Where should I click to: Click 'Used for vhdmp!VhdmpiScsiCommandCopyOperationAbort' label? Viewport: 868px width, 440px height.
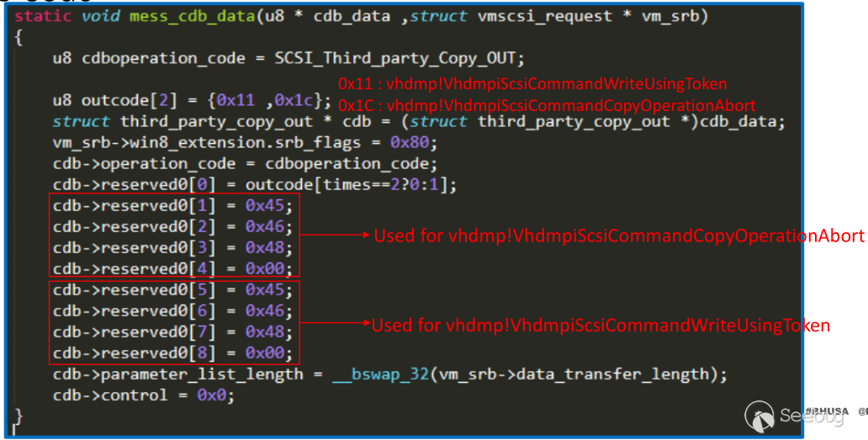pos(619,236)
